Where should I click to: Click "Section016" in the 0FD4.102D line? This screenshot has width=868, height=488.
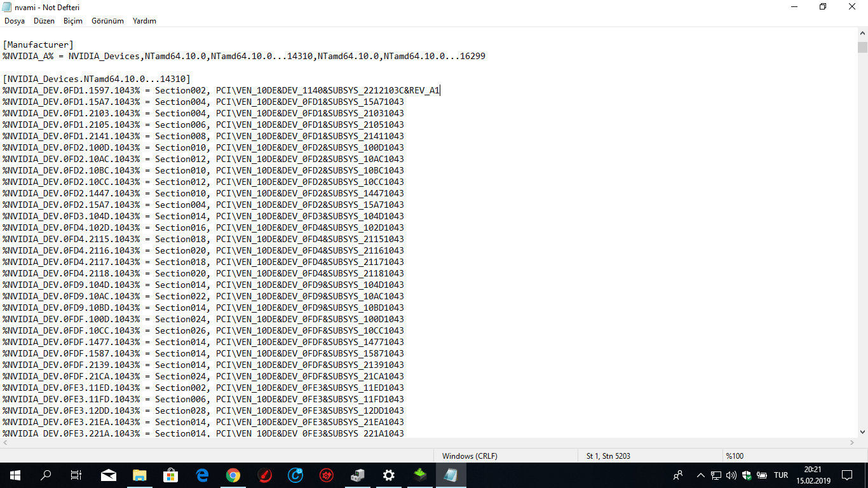click(180, 227)
